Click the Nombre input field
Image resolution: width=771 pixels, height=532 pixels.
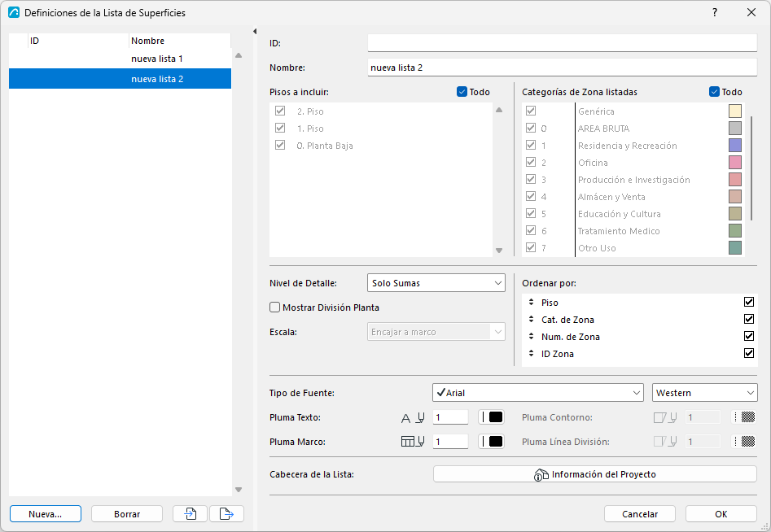click(x=563, y=68)
